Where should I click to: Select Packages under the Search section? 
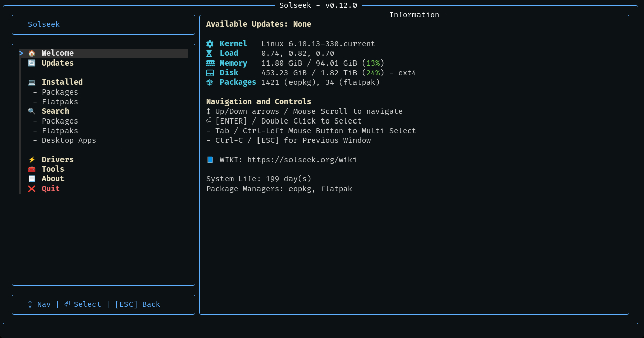coord(60,121)
